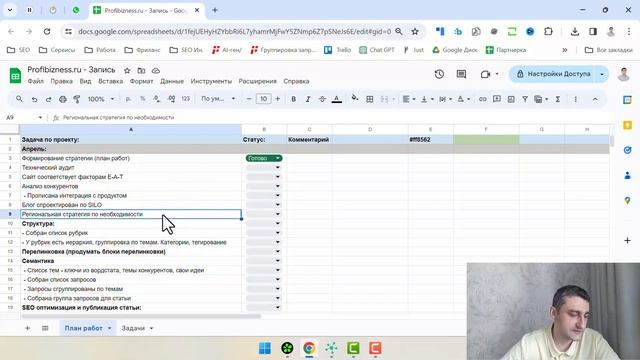
Task: Increase font size with plus button
Action: pyautogui.click(x=278, y=99)
